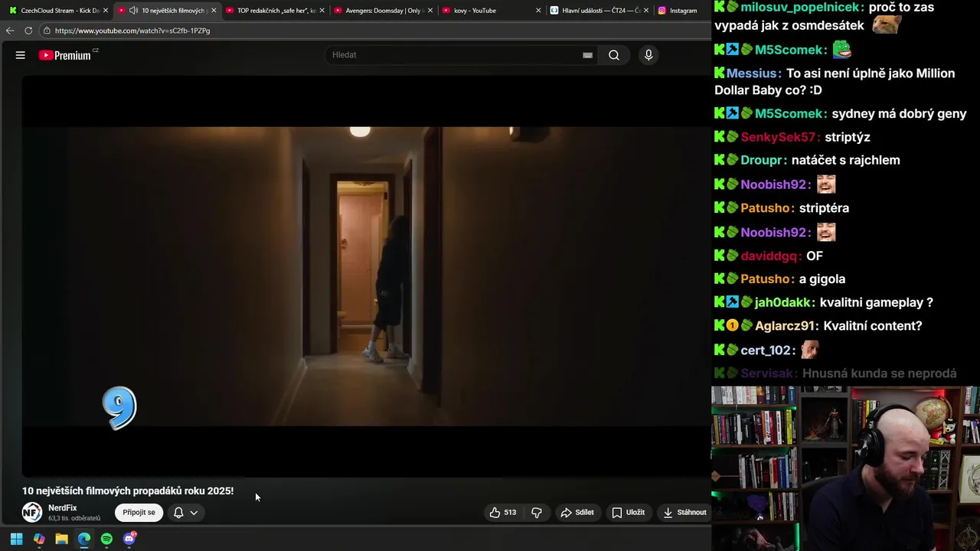The image size is (980, 551).
Task: Close the TOP redakčních safe her tab
Action: coord(322,11)
